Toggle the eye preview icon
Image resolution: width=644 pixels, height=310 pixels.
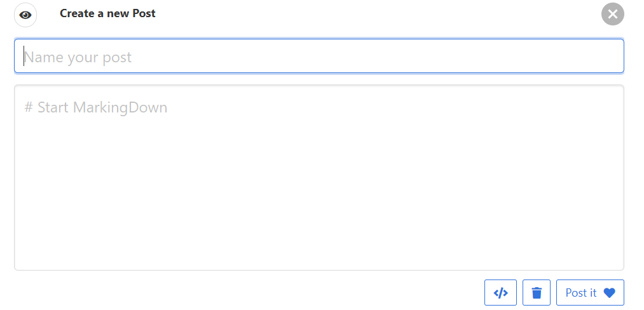click(x=25, y=15)
